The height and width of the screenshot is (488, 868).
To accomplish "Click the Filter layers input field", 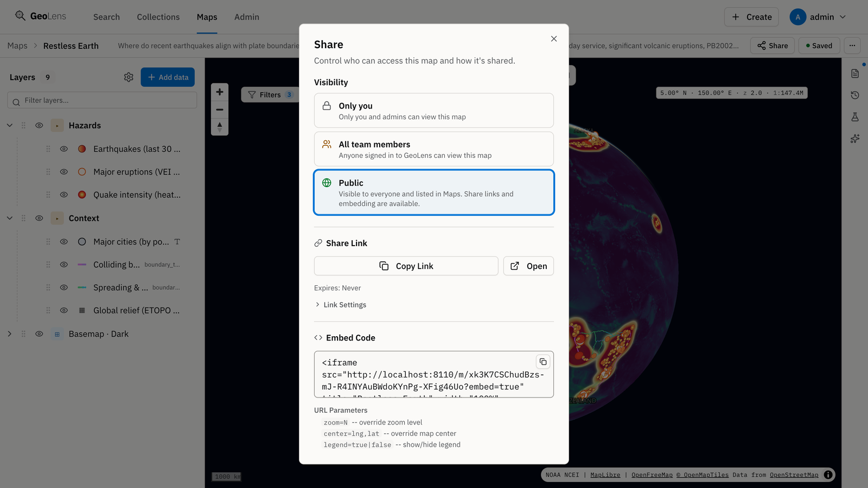I will coord(102,100).
